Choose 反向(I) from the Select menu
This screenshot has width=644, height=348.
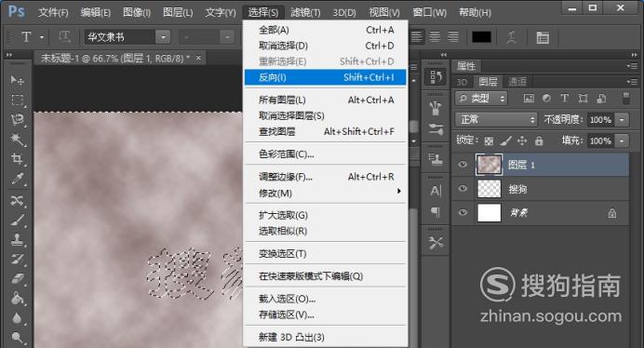pos(326,77)
